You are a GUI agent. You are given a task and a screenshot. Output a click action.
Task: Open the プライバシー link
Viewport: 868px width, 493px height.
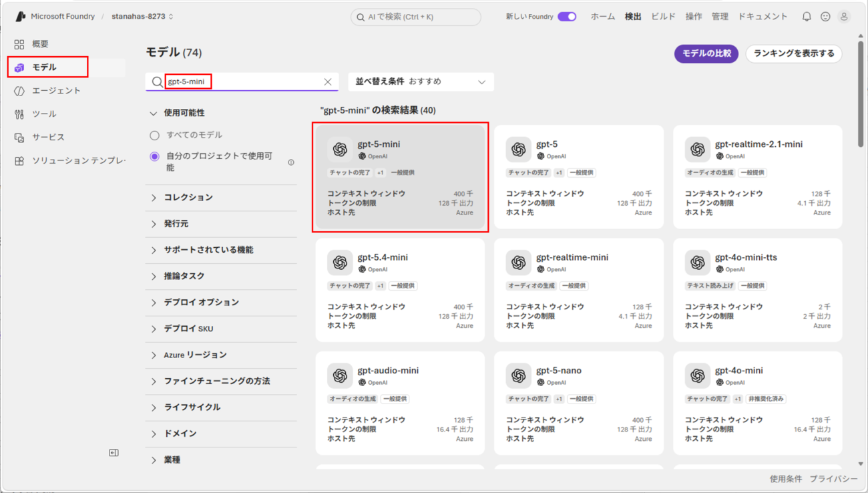point(834,479)
